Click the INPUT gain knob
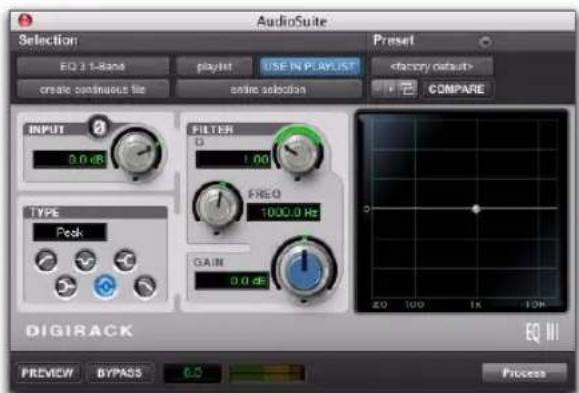Image resolution: width=579 pixels, height=393 pixels. [x=137, y=153]
